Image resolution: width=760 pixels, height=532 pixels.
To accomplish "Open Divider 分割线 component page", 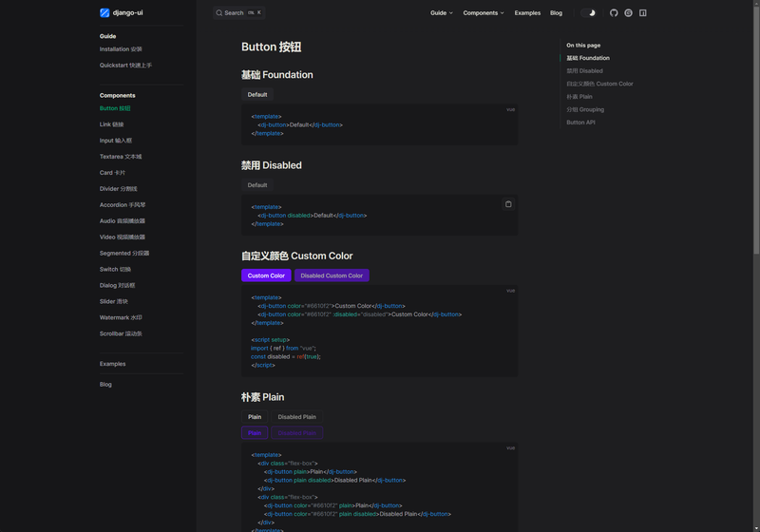I will point(118,189).
